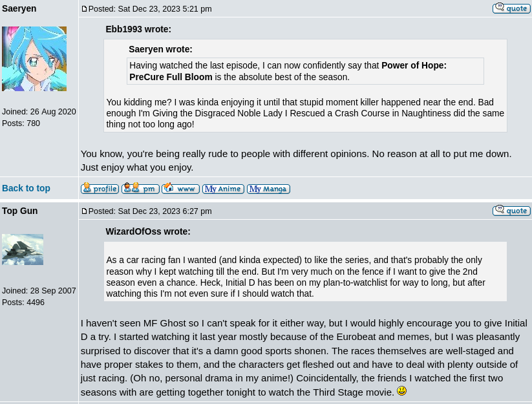532x404 pixels.
Task: Send Saeryen a private message
Action: click(x=140, y=189)
